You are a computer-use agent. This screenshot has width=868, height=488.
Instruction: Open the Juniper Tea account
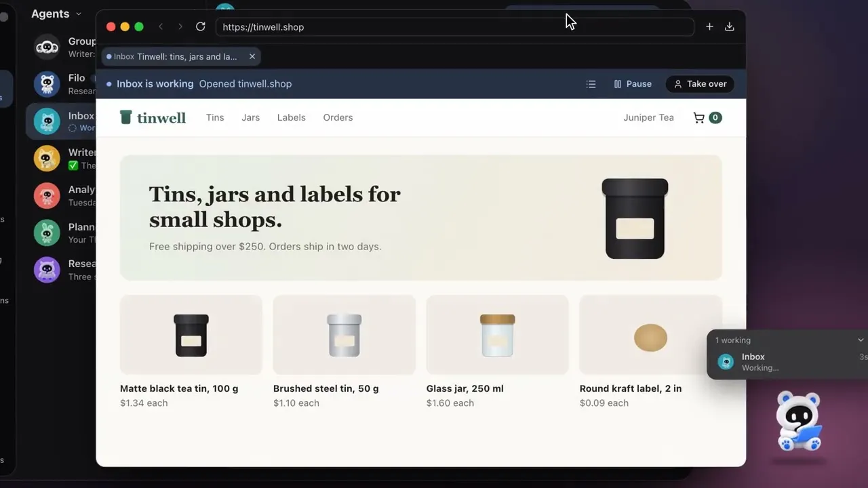coord(648,117)
